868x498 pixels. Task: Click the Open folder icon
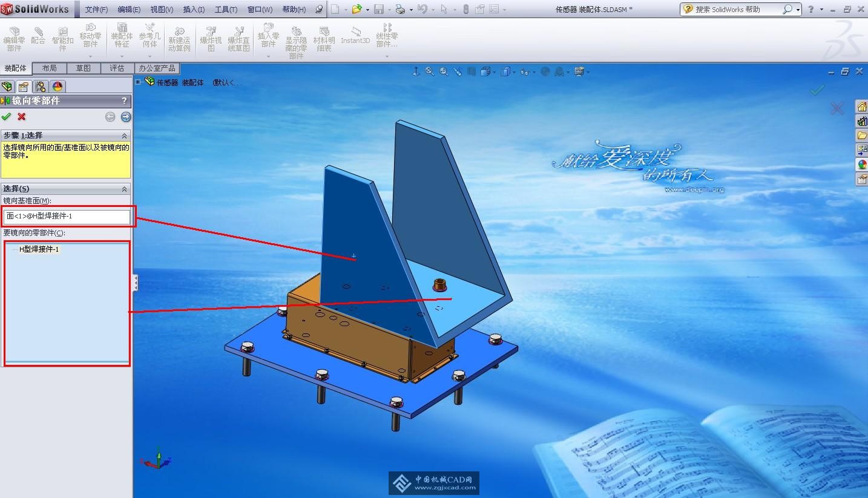click(x=357, y=9)
